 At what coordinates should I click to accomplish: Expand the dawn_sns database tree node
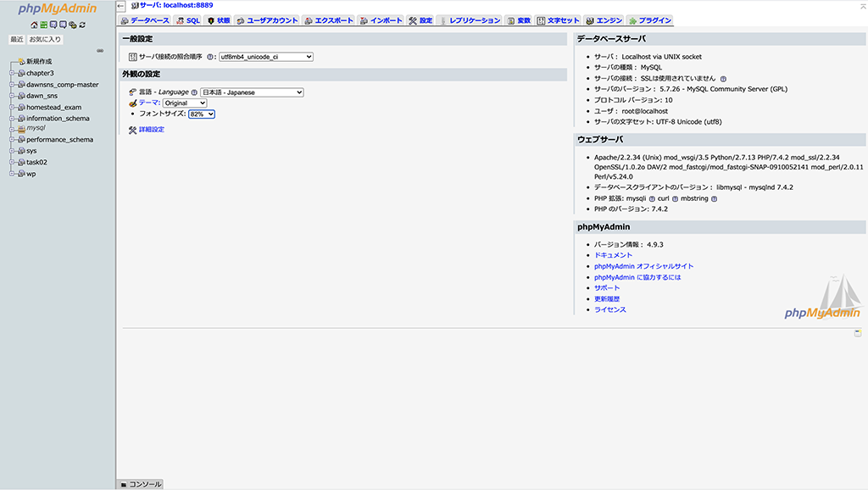click(x=12, y=96)
